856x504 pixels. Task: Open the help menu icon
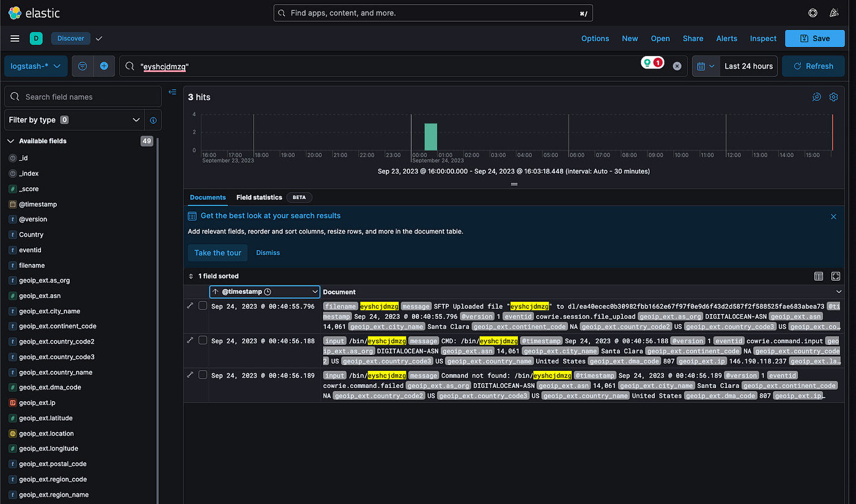[813, 13]
